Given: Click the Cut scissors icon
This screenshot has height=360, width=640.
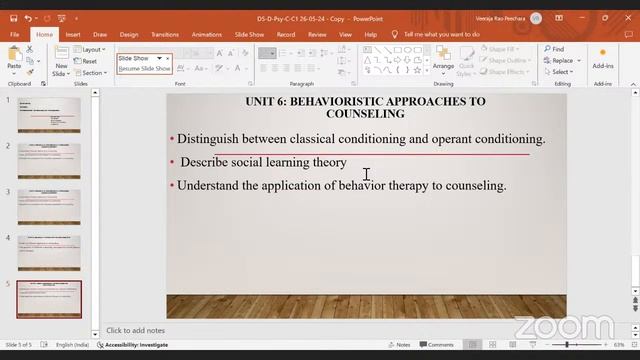Looking at the screenshot, I should (x=29, y=49).
